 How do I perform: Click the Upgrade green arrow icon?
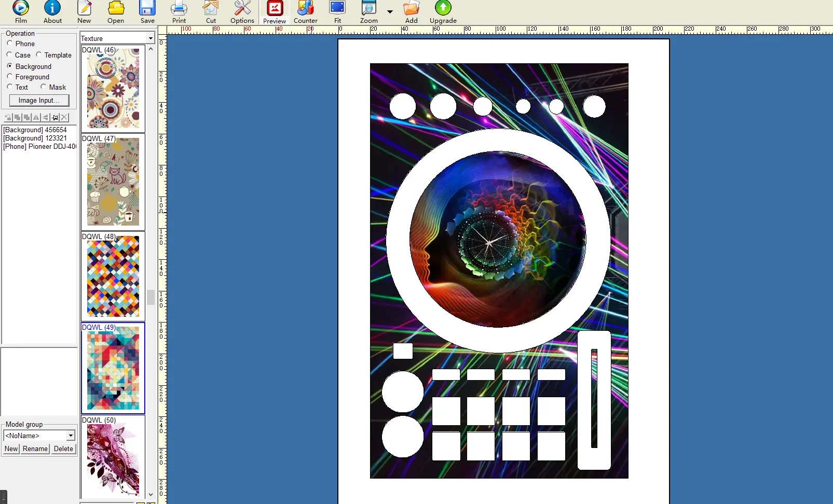point(443,12)
